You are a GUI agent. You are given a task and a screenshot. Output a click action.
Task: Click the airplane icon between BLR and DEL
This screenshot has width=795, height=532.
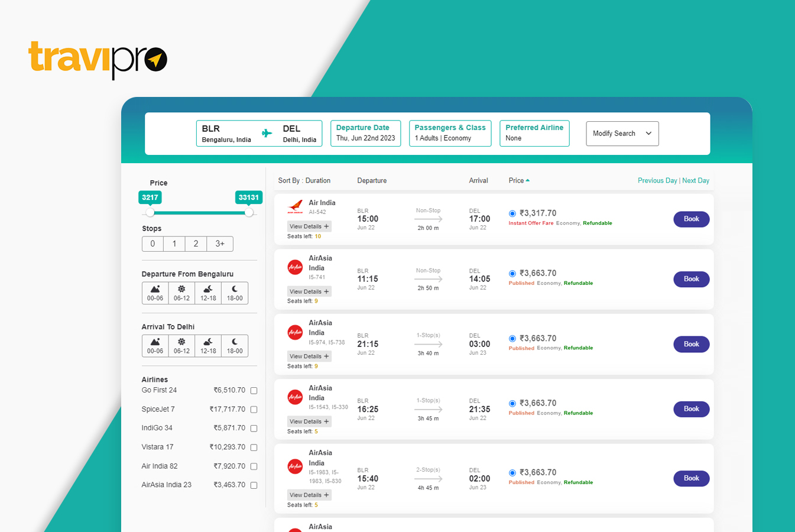click(x=267, y=133)
